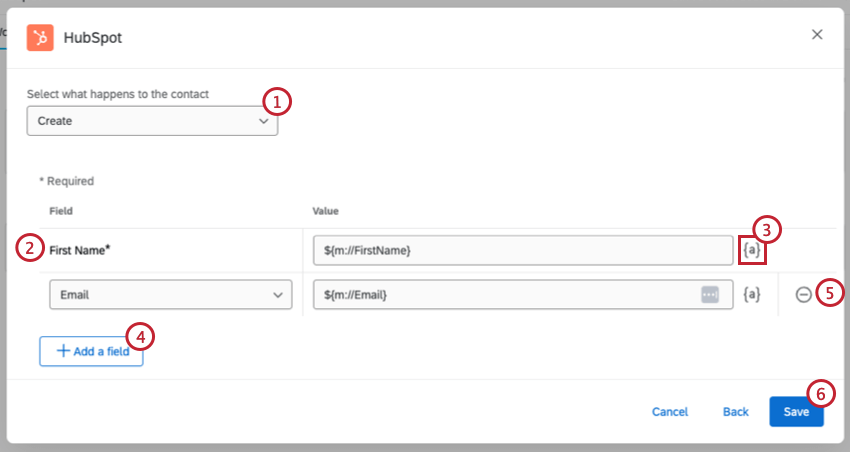Click the orange HubSpot logo icon

click(x=40, y=38)
